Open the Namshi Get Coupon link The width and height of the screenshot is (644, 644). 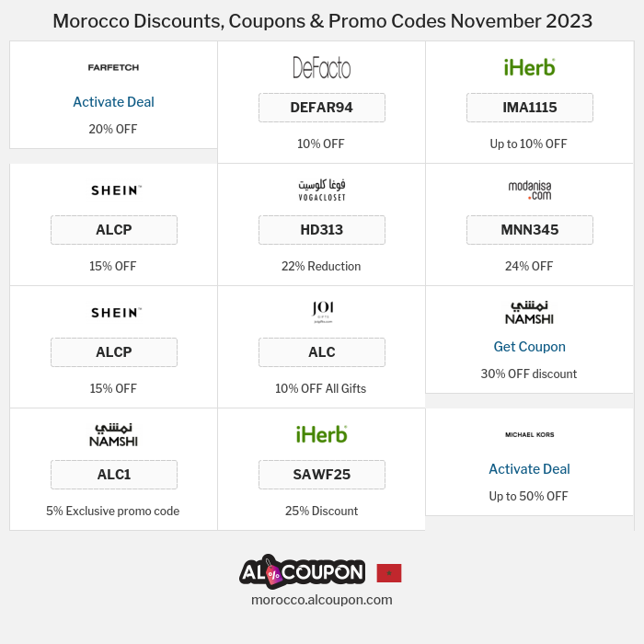point(529,347)
